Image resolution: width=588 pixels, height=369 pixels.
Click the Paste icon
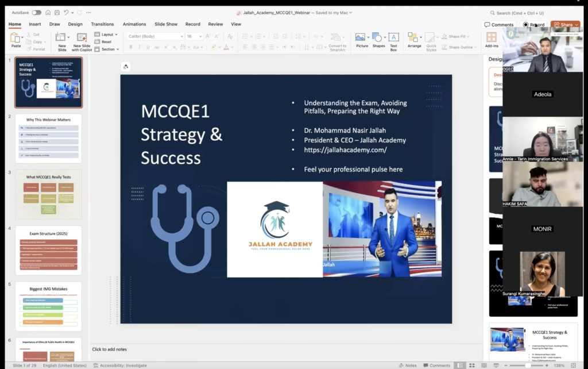(16, 39)
